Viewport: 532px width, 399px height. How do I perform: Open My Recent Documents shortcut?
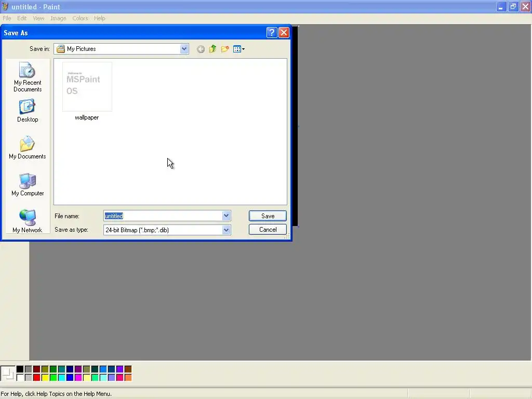point(28,77)
